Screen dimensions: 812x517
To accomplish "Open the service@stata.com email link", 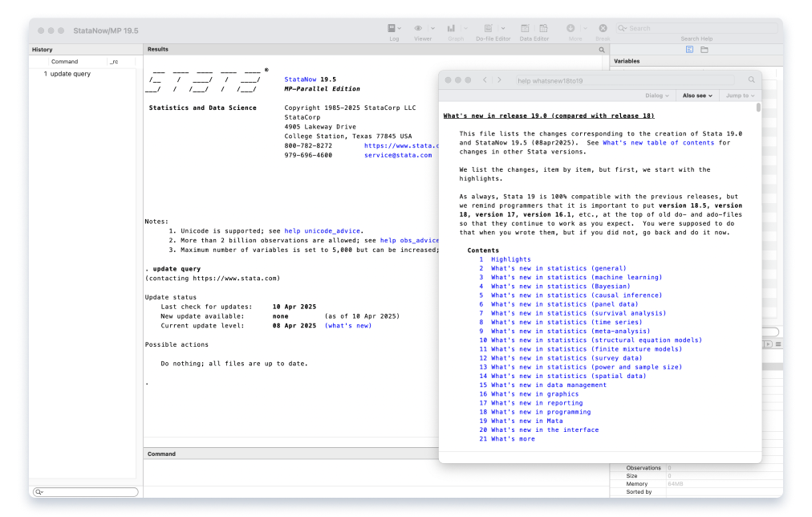I will tap(398, 155).
